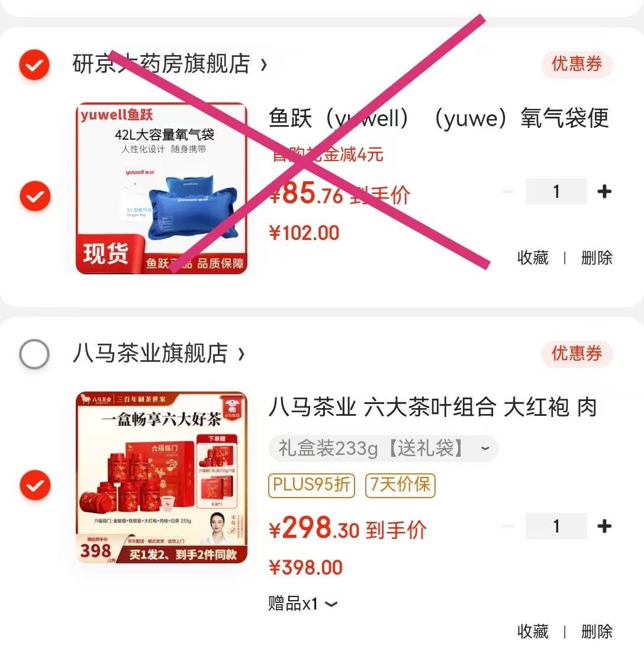Uncheck the yuwell oxygen bag item checkbox
This screenshot has width=644, height=651.
pos(36,195)
